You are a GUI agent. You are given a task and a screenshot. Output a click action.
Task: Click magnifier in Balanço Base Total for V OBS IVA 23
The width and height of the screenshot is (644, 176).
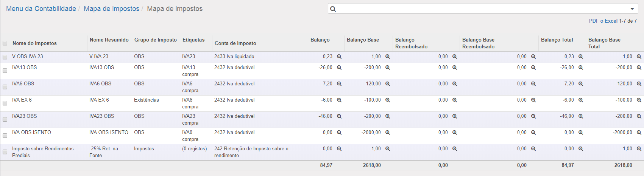639,57
